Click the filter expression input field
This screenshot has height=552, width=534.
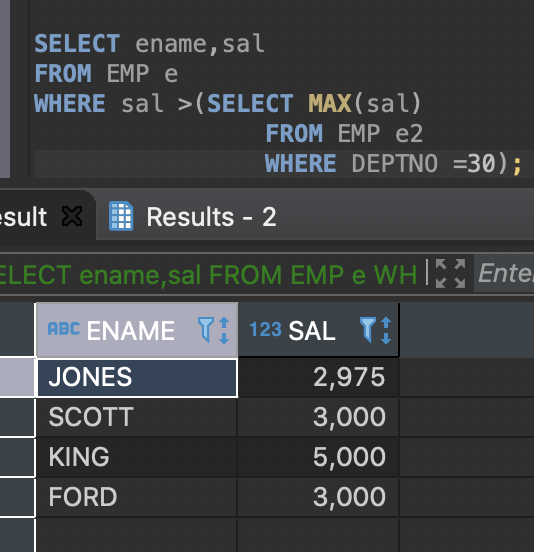coord(504,274)
